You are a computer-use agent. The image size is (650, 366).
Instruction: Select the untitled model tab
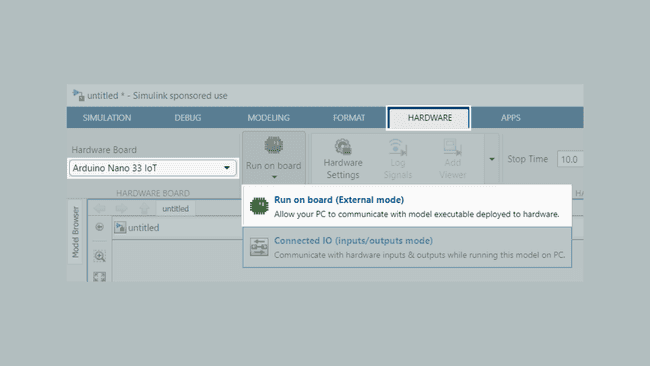[x=175, y=208]
